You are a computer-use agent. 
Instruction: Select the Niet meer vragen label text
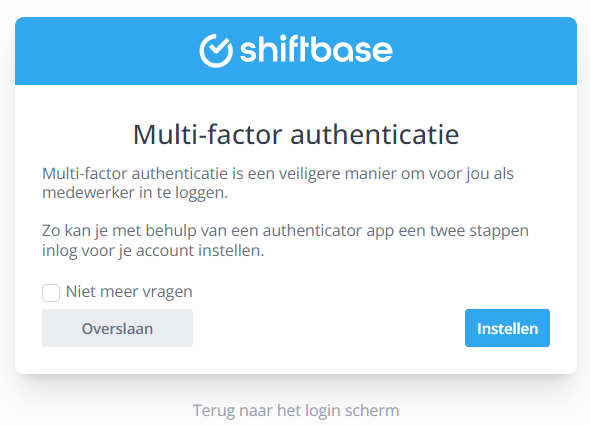coord(129,292)
